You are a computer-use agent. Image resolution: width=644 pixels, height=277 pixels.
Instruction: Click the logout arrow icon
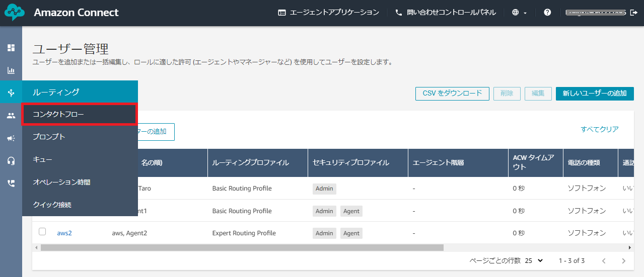pyautogui.click(x=634, y=13)
